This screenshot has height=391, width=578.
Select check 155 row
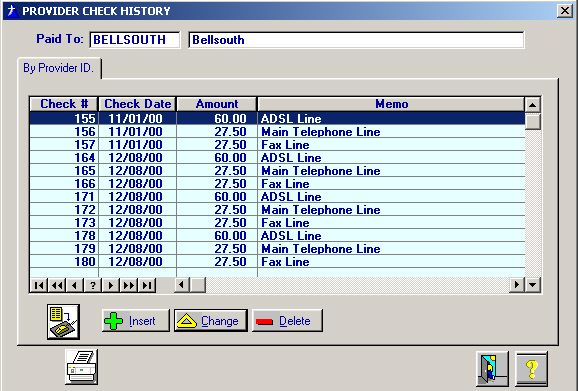click(277, 118)
